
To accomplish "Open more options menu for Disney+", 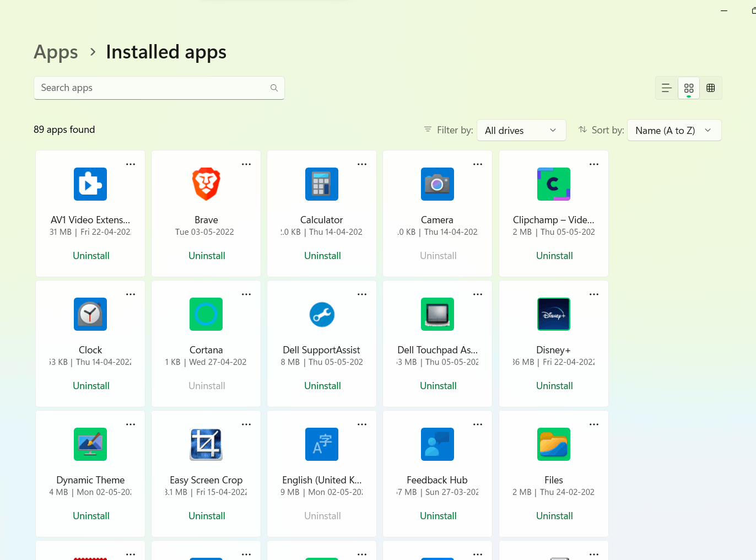I will tap(594, 294).
